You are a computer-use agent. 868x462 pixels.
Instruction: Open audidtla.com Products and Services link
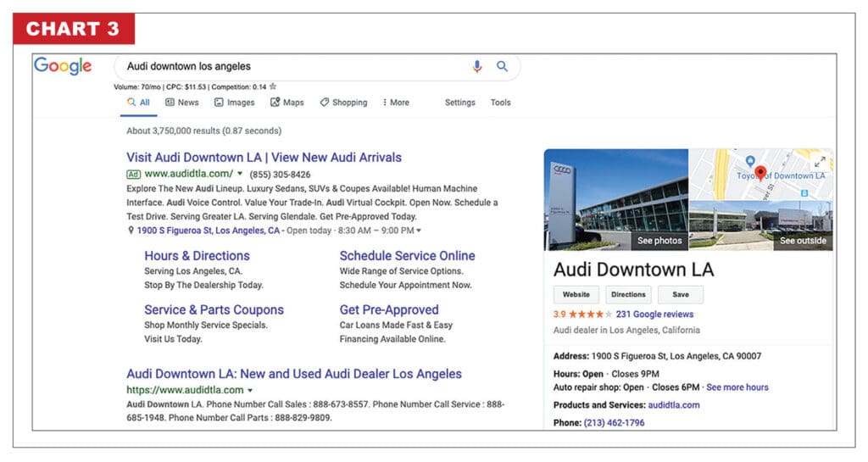[x=674, y=405]
